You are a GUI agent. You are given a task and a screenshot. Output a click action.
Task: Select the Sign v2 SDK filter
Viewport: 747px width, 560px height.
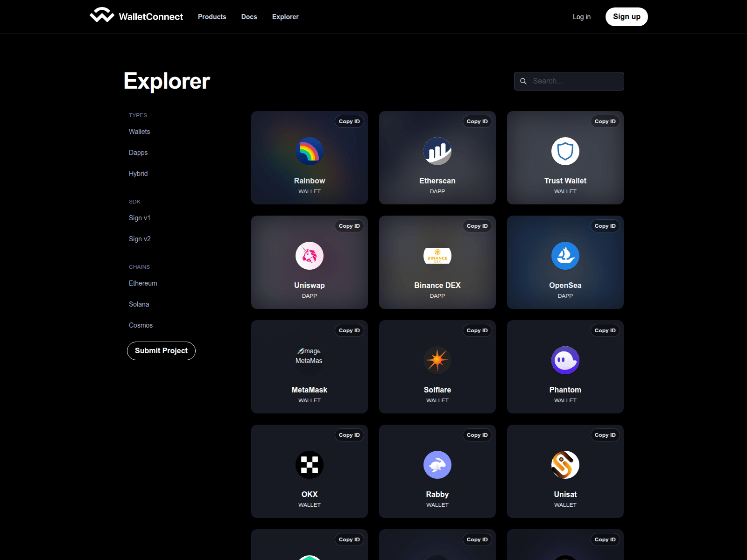pos(140,239)
